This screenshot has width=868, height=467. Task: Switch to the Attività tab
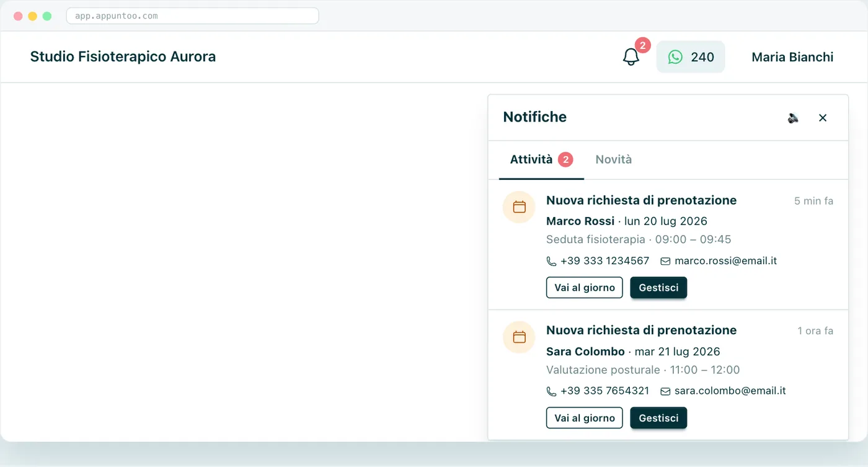[541, 160]
